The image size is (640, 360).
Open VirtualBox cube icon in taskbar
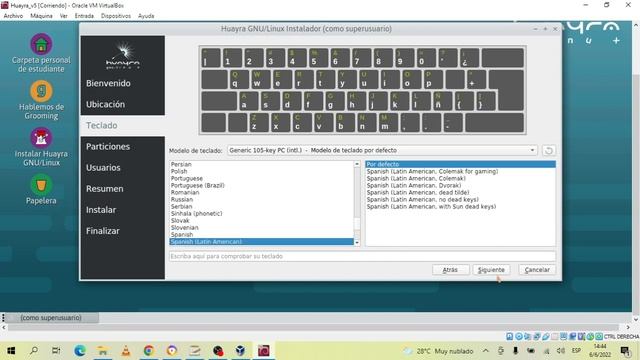pos(240,351)
